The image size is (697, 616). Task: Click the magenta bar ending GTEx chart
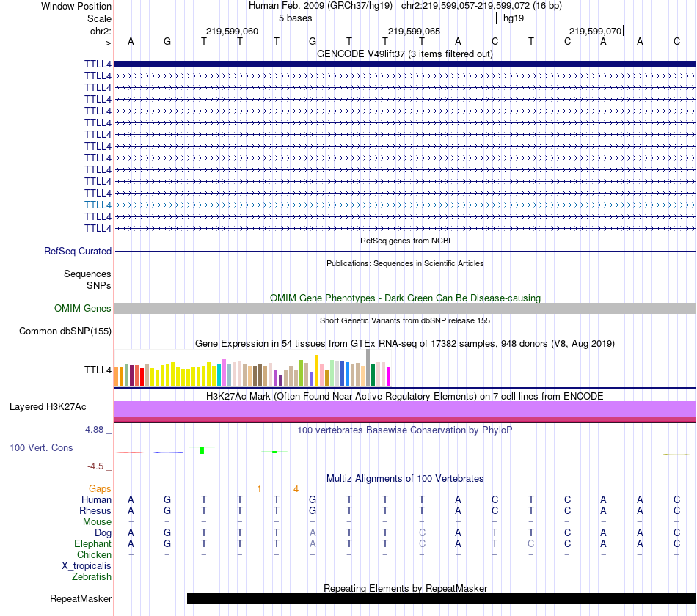[x=389, y=376]
